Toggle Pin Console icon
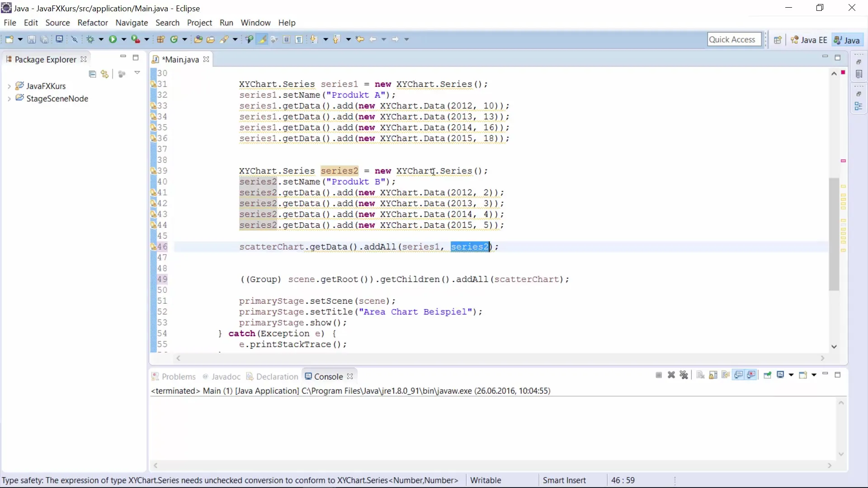Viewport: 868px width, 488px height. pos(768,375)
